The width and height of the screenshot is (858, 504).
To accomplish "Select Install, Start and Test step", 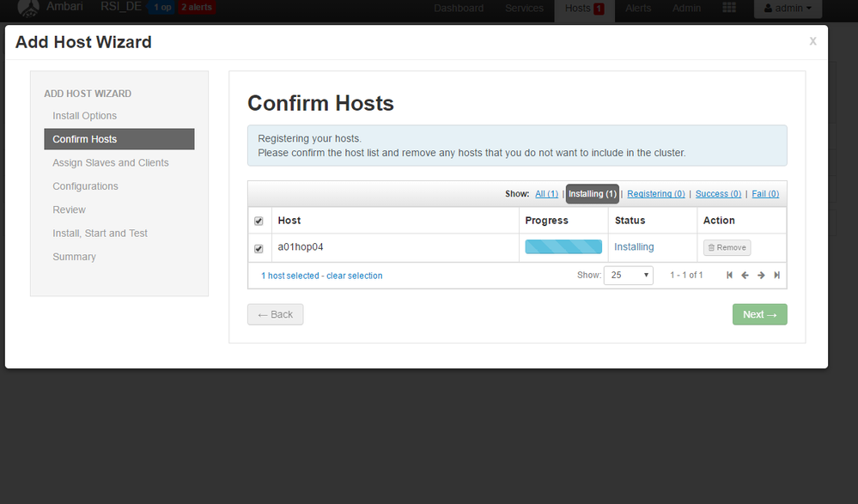I will 100,234.
